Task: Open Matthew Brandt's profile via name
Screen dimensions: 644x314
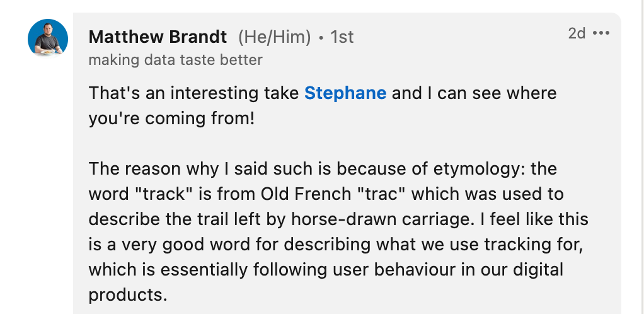Action: pos(158,37)
